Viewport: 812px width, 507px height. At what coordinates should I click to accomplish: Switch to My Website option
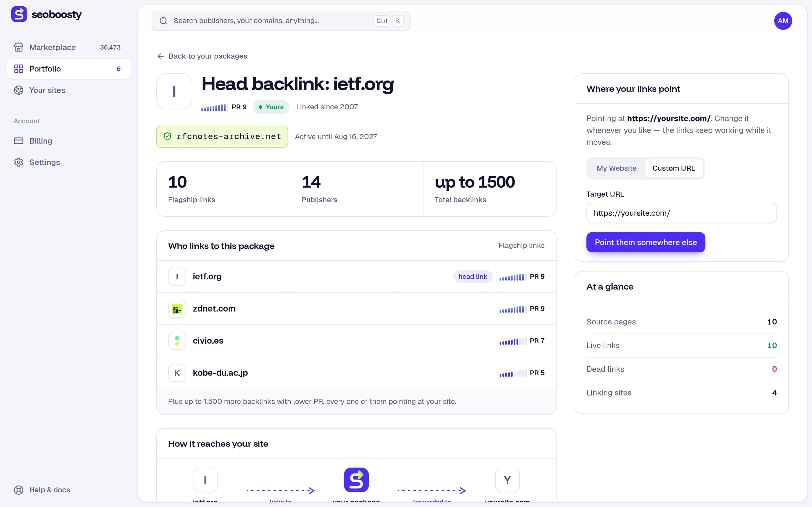click(616, 168)
